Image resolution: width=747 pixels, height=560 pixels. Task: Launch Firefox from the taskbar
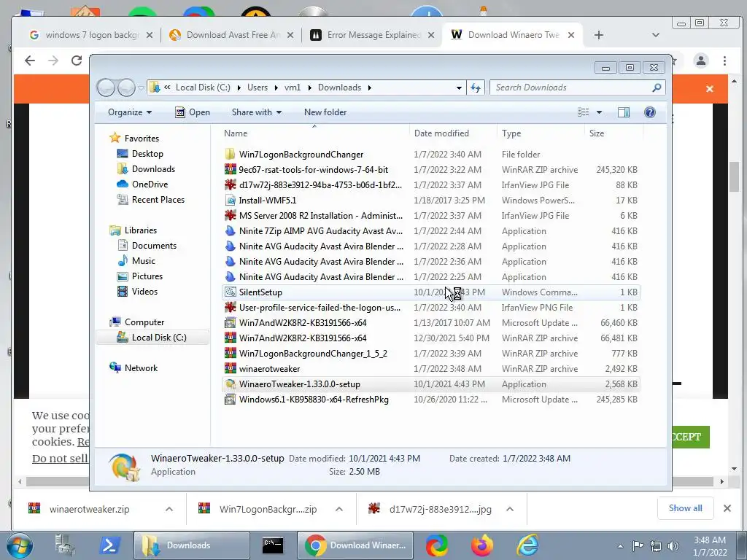click(481, 545)
